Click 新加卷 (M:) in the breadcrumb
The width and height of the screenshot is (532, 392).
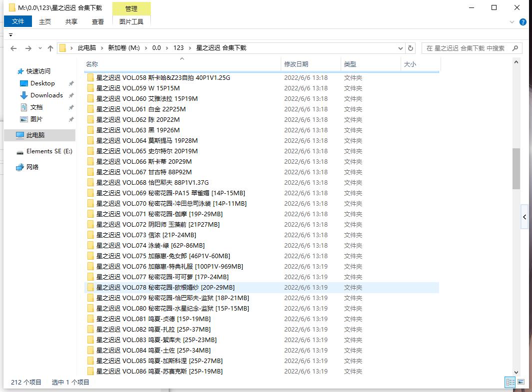pyautogui.click(x=124, y=48)
